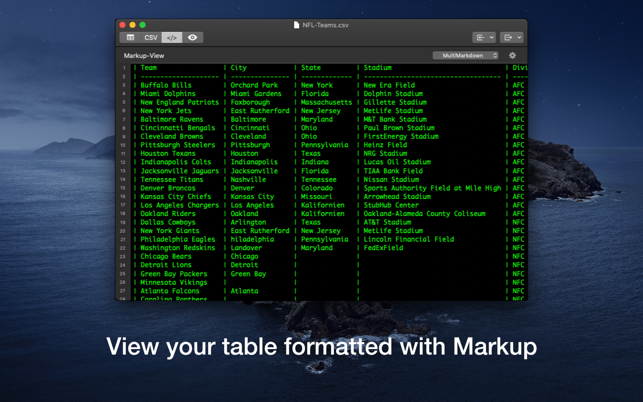Screen dimensions: 643x402
Task: Click the Houston Texans team entry
Action: click(x=168, y=153)
